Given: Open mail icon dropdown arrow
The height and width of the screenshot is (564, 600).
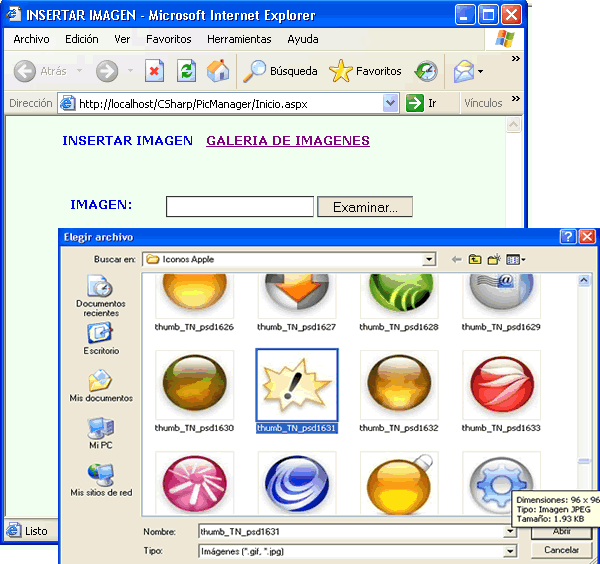Looking at the screenshot, I should tap(480, 71).
